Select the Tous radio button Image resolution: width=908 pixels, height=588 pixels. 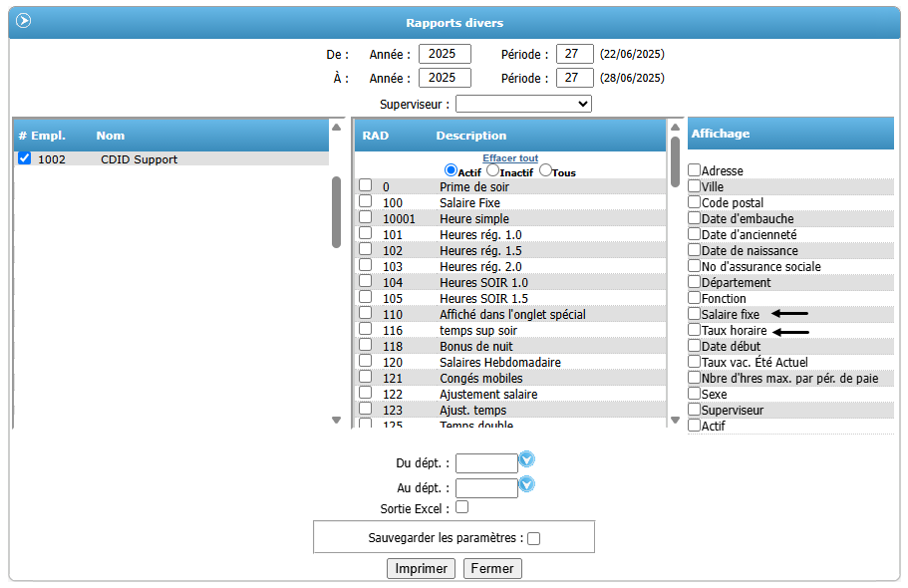[x=545, y=171]
